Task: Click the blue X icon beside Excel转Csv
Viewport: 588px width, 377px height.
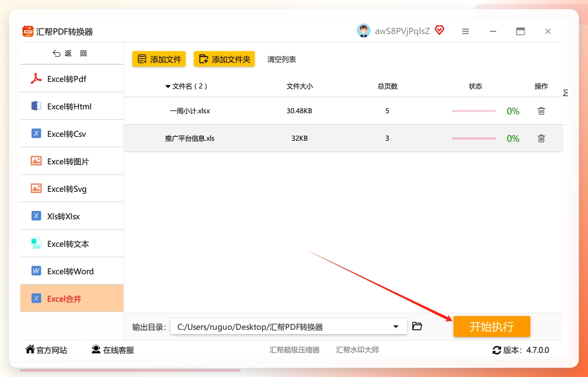Action: coord(36,134)
